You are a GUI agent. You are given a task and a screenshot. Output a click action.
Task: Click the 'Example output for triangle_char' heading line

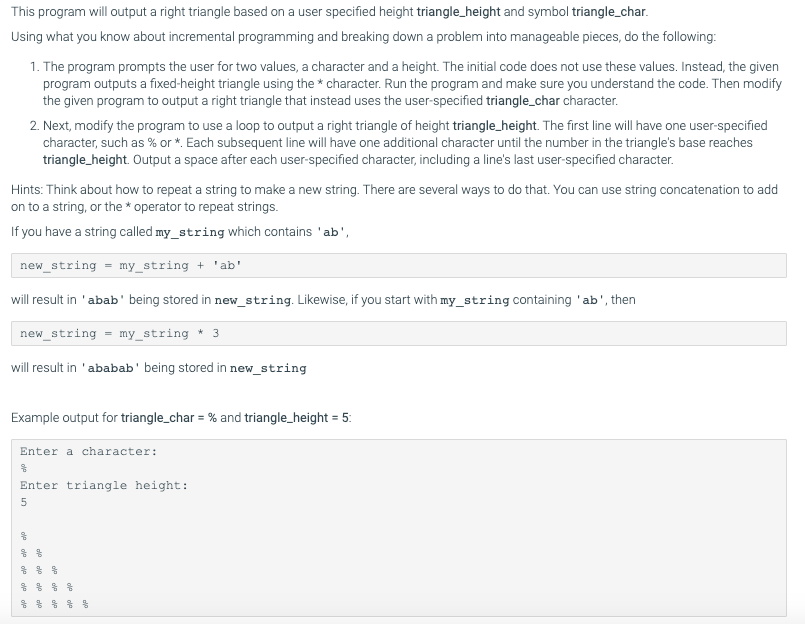(x=181, y=418)
